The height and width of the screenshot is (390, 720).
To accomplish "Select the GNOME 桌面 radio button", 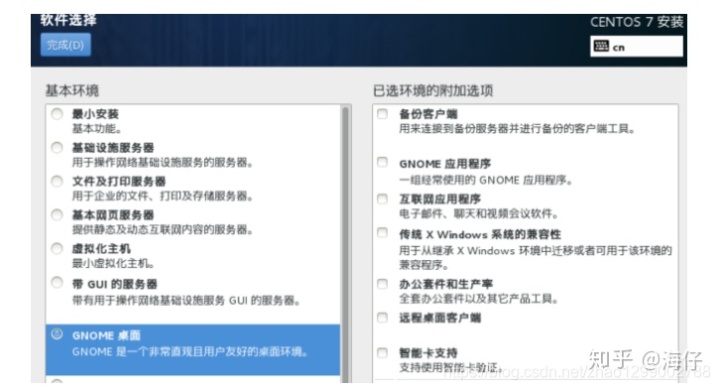I will coord(57,334).
